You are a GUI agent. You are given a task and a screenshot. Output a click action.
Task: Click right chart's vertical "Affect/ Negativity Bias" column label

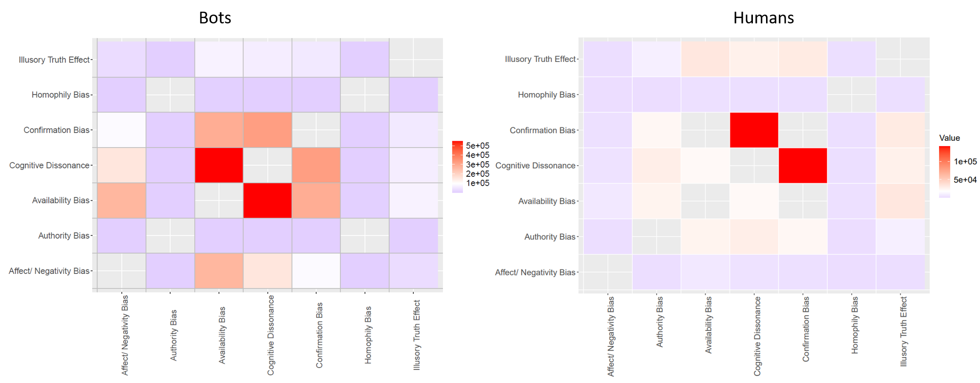(611, 336)
